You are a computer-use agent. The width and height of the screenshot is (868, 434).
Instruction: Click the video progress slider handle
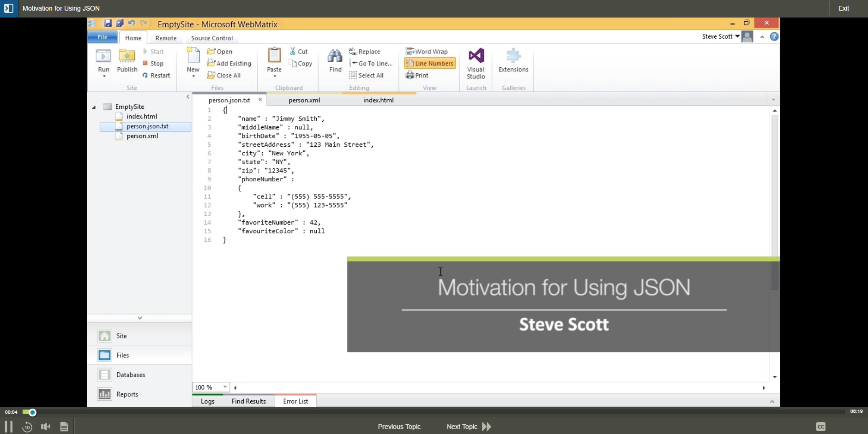pos(32,412)
